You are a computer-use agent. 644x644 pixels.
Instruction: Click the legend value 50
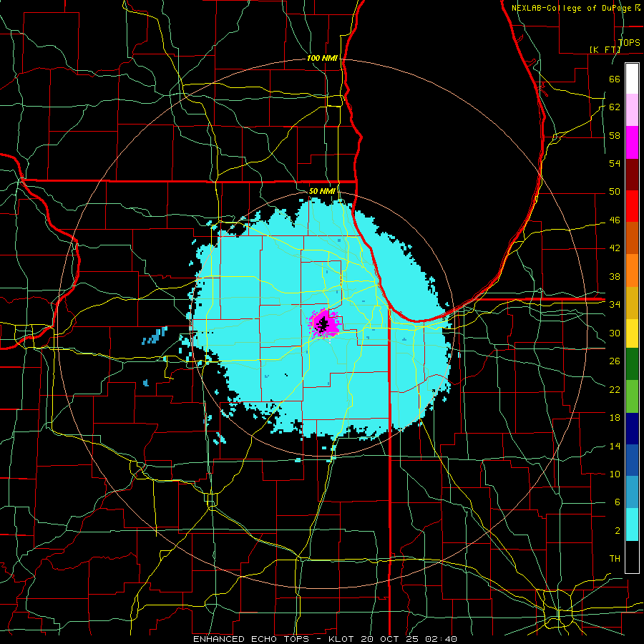pyautogui.click(x=615, y=192)
